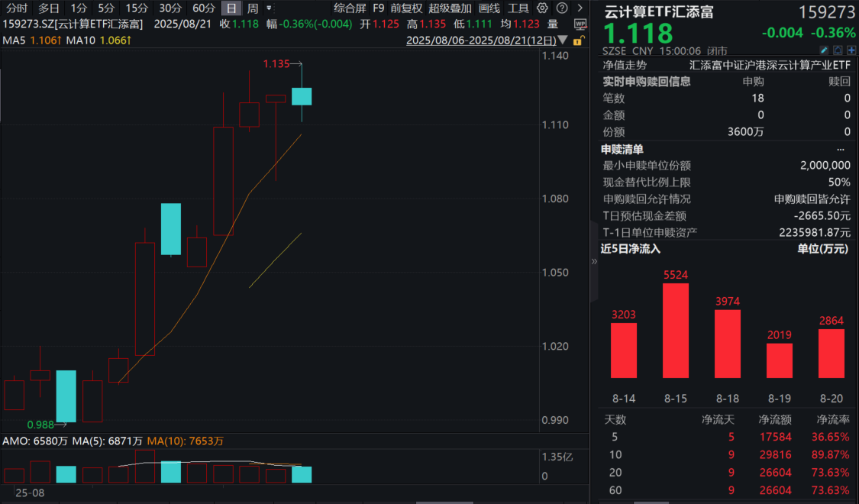
Task: Collapse the right panel using the » chevron
Action: (x=593, y=260)
